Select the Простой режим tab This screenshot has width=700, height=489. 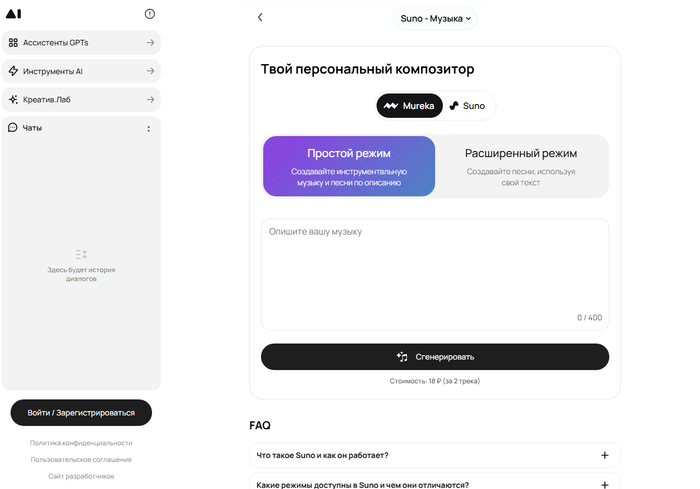pos(348,166)
